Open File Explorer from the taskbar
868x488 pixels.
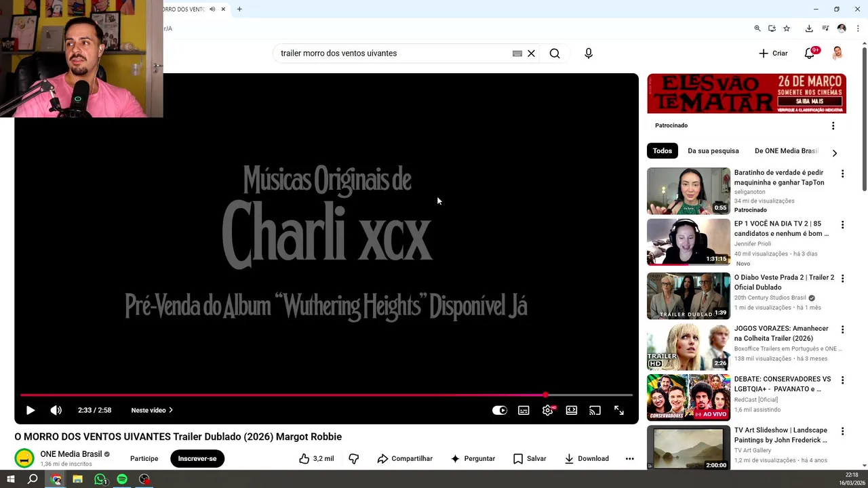click(x=77, y=479)
